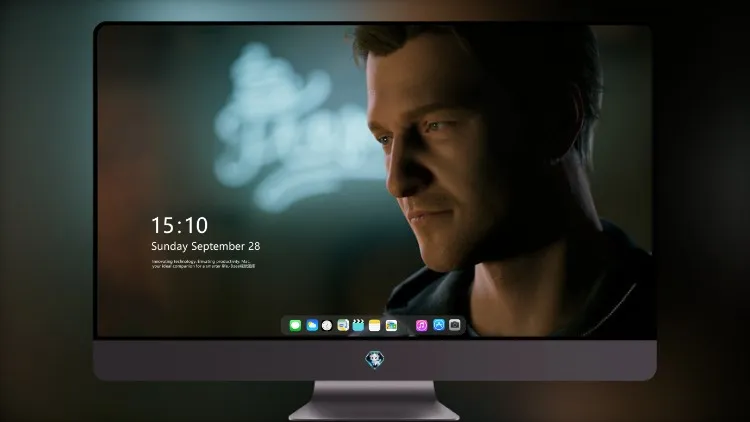Image resolution: width=750 pixels, height=422 pixels.
Task: Open the Photos gallery icon in the dock
Action: coord(391,326)
